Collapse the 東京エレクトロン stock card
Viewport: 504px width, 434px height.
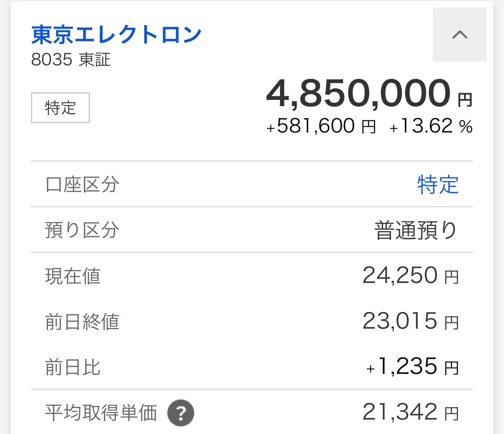coord(460,34)
